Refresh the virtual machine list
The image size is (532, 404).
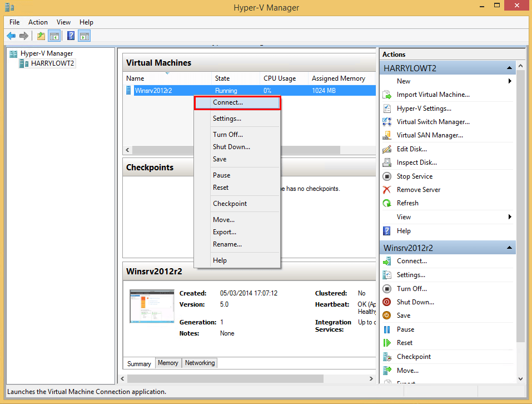pyautogui.click(x=409, y=203)
